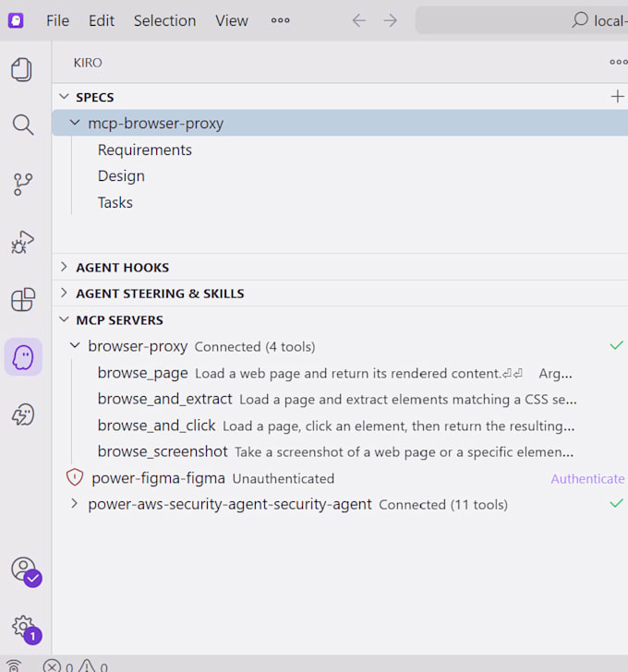Open the lightning chat bubble icon
Viewport: 628px width, 672px height.
pos(23,414)
